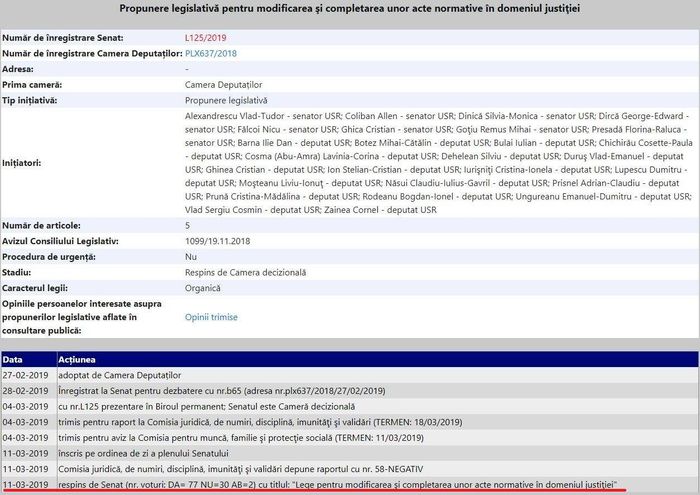Select the row 'trimis pentru raport la Comisia juridică'
Image resolution: width=700 pixels, height=495 pixels.
coord(378,422)
